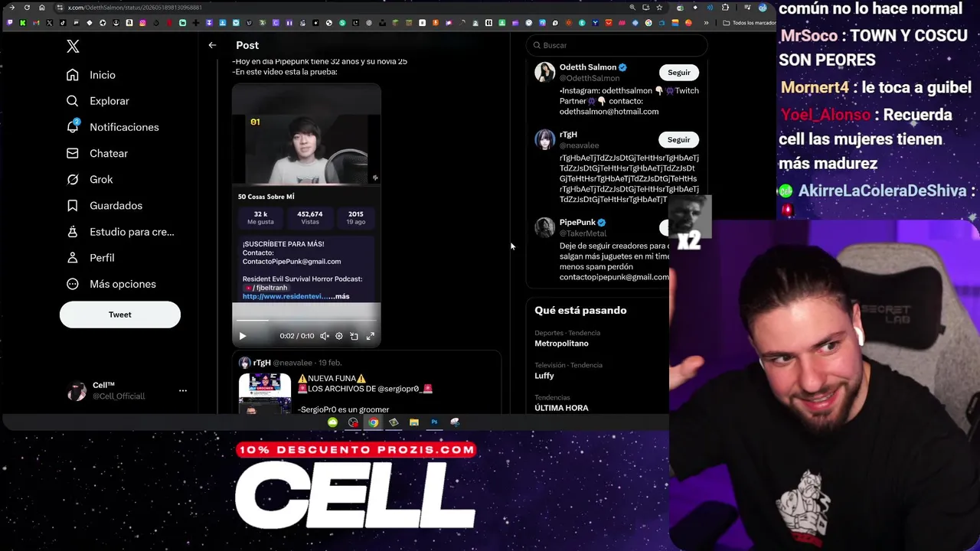Click the x.com address bar URL

point(135,8)
